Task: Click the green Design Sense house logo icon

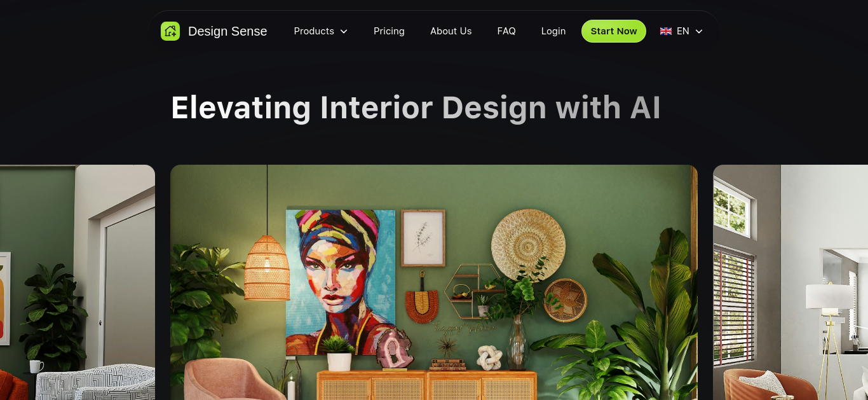Action: 170,31
